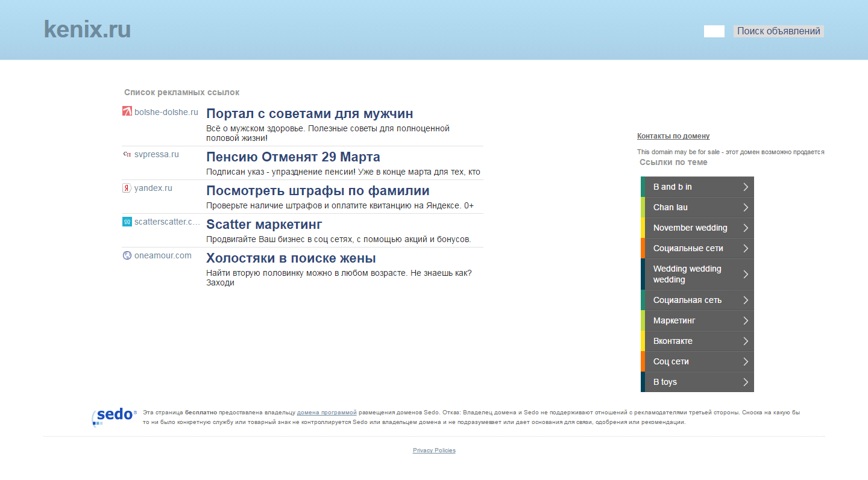The width and height of the screenshot is (868, 480).
Task: Click the chevron on 'B toys'
Action: coord(746,382)
